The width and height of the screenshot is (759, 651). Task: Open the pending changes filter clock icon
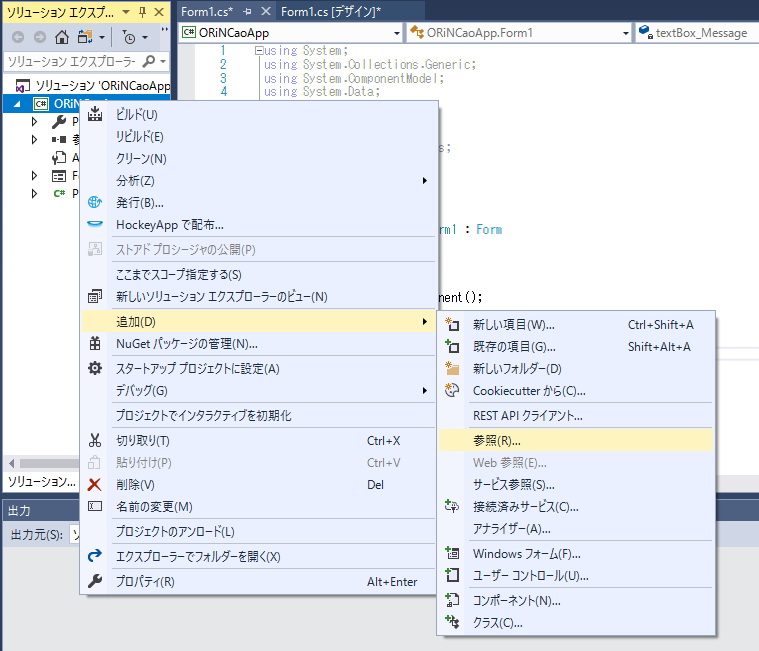click(x=129, y=37)
